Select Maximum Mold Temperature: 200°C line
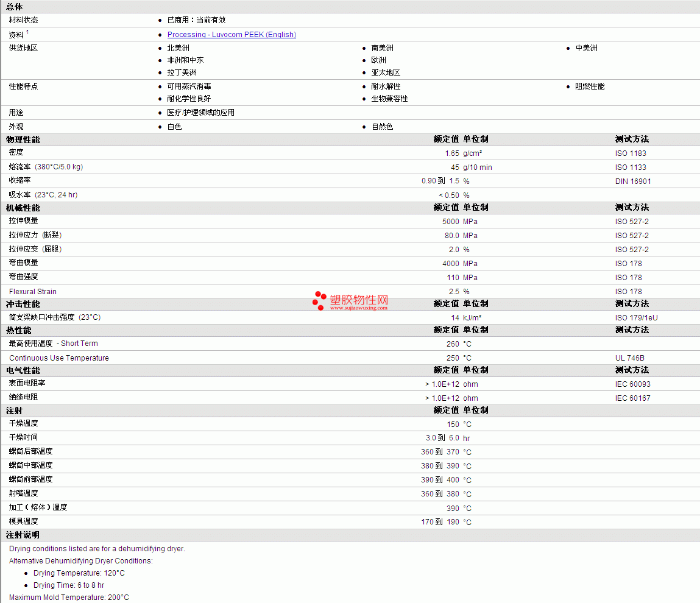Viewport: 700px width, 603px height. 69,597
